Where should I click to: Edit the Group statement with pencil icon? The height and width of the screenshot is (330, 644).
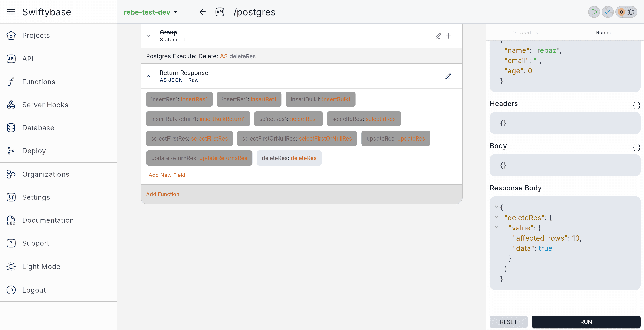point(438,36)
